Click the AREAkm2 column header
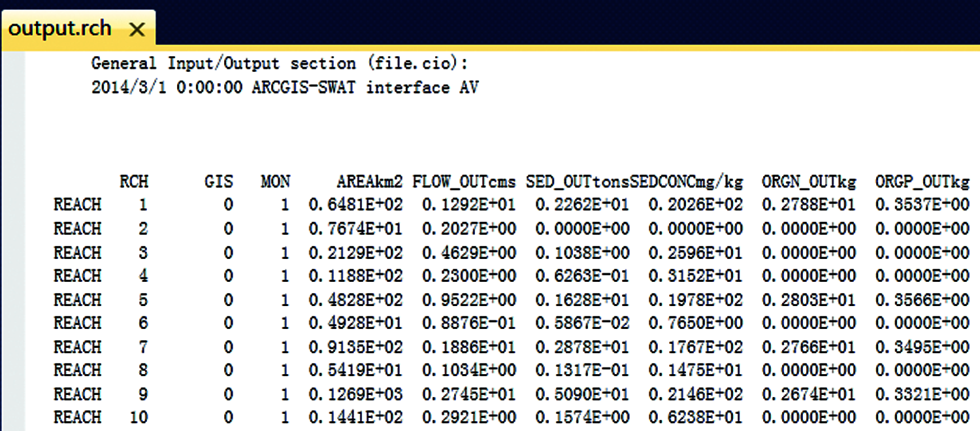 click(x=370, y=181)
